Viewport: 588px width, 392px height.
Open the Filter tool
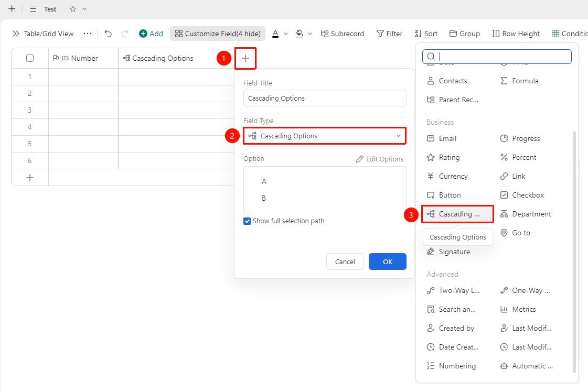click(x=389, y=34)
